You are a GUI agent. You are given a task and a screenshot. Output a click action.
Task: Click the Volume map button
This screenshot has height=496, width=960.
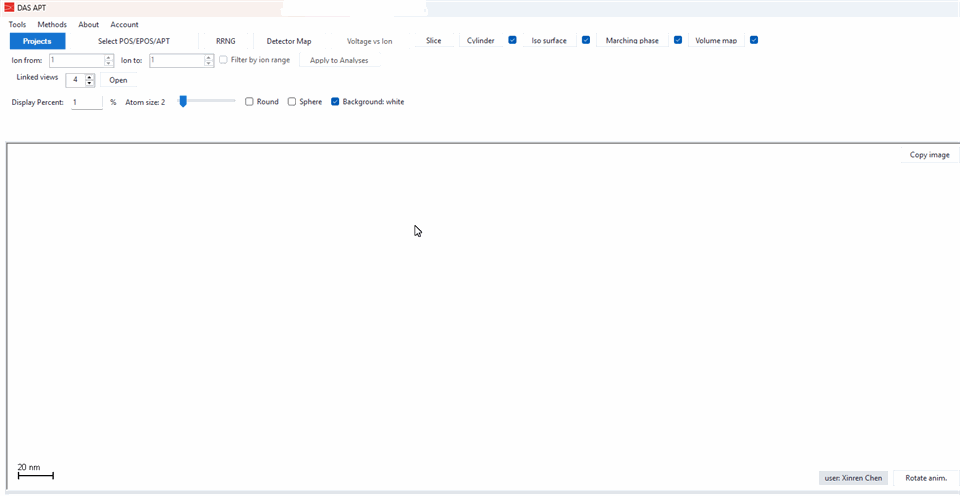pos(716,40)
